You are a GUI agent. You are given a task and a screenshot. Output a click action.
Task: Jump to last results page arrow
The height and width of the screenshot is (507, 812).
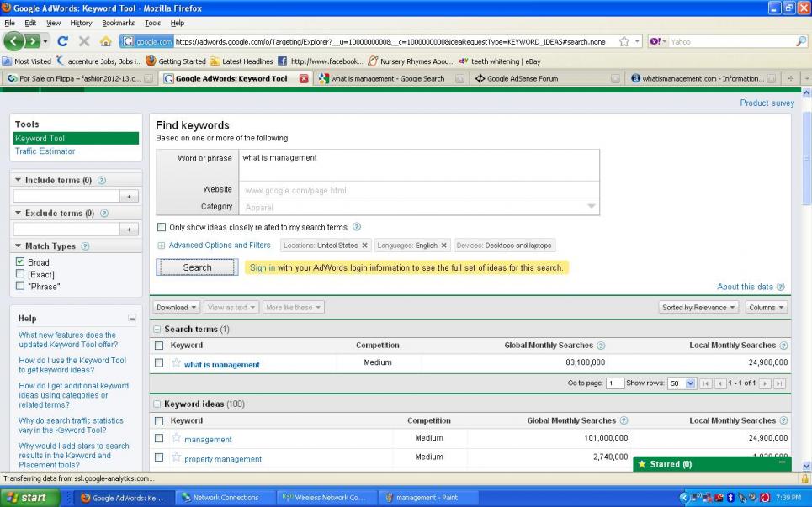779,383
